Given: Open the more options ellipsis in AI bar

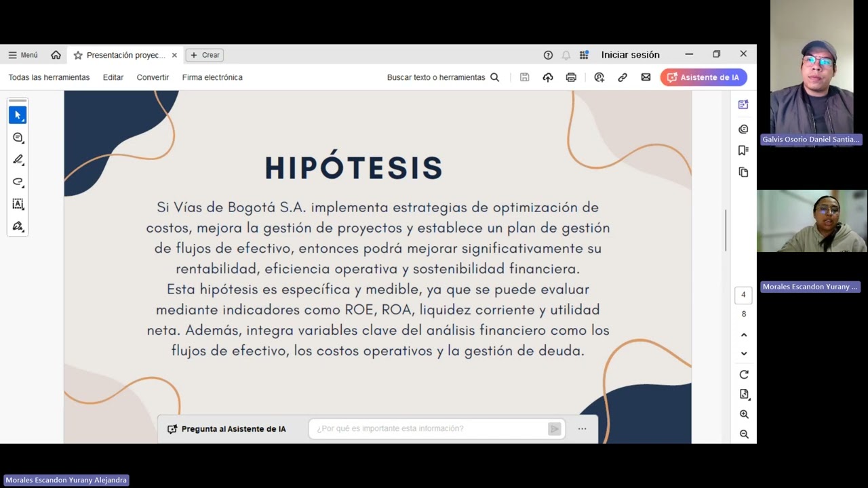Looking at the screenshot, I should click(x=582, y=428).
